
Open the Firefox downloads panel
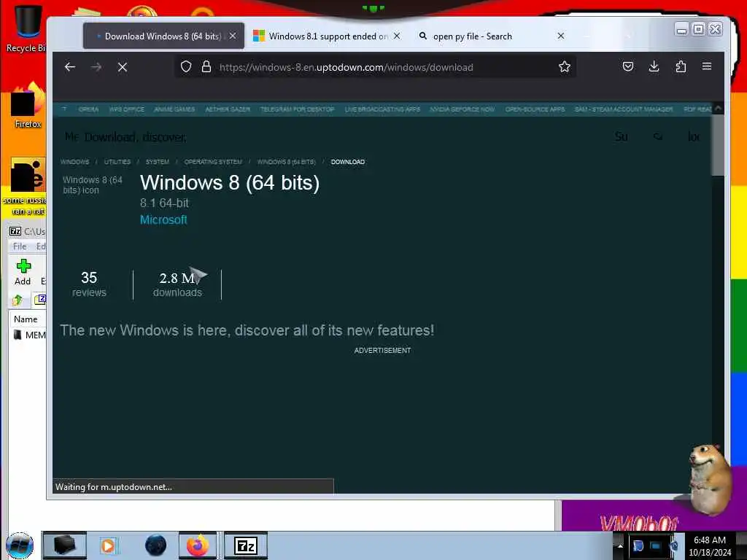click(654, 66)
